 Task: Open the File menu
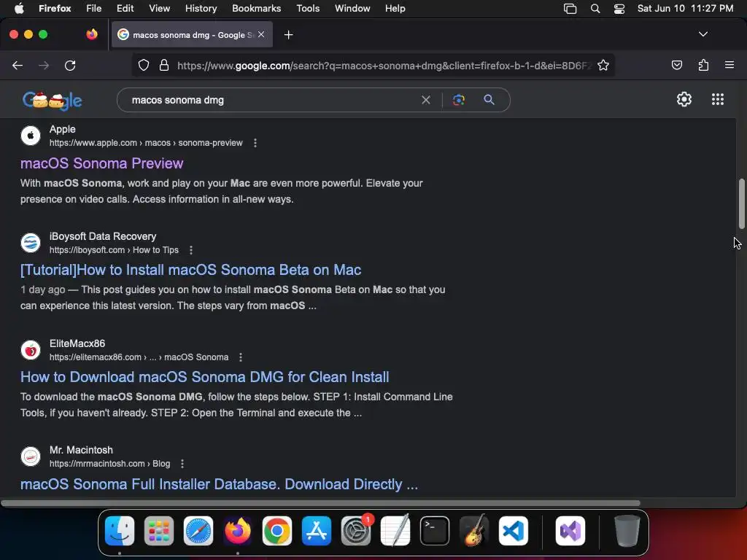pyautogui.click(x=94, y=8)
